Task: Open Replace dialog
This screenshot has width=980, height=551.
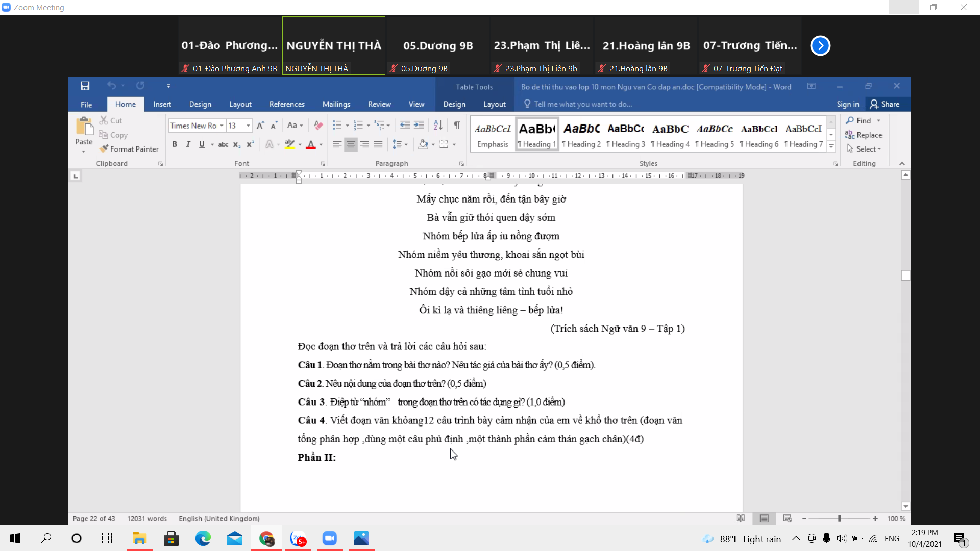Action: pyautogui.click(x=864, y=135)
